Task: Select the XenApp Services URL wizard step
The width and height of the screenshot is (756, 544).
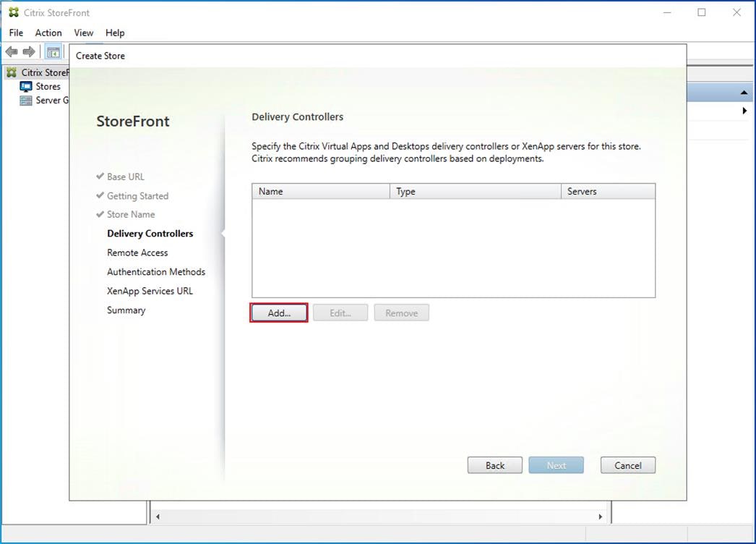Action: pos(150,291)
